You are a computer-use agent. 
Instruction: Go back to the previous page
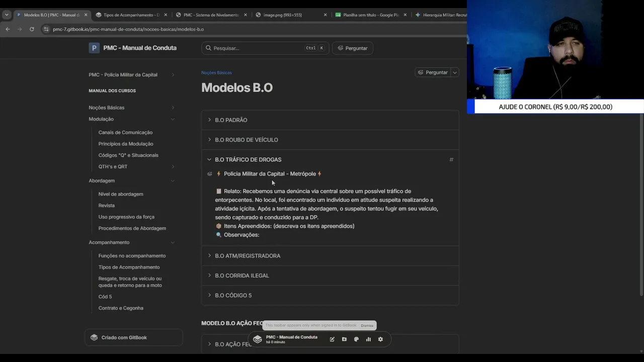click(x=8, y=29)
